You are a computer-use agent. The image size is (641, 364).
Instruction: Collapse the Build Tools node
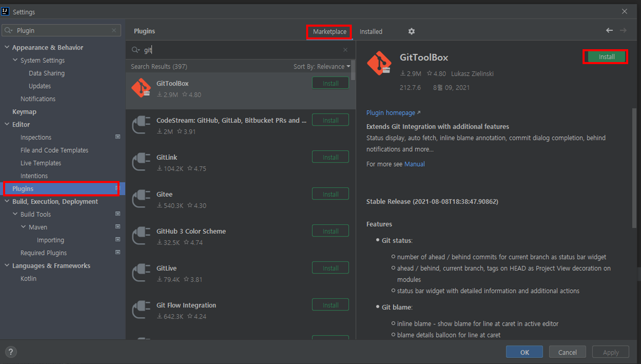click(15, 214)
